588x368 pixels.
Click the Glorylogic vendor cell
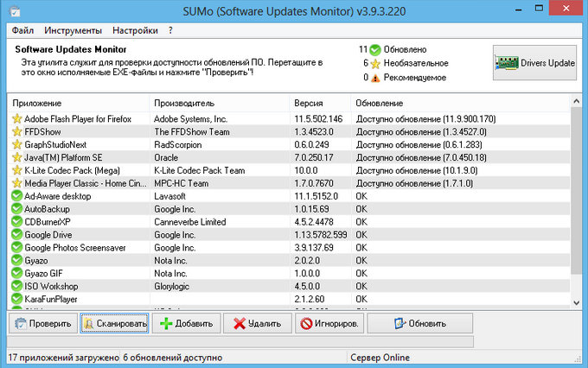[x=171, y=286]
